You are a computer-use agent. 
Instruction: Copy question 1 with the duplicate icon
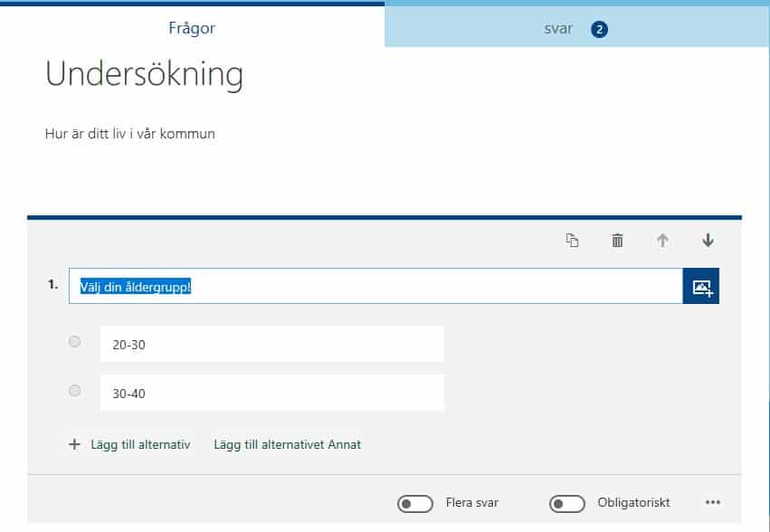[572, 241]
